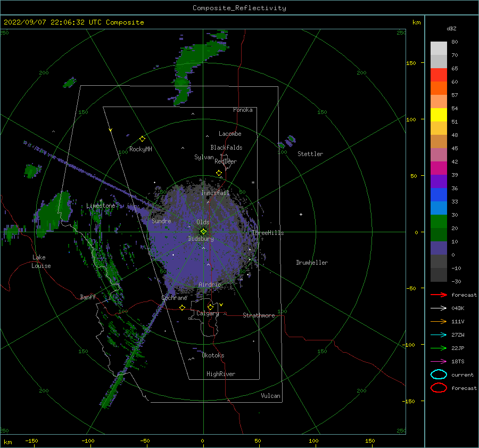This screenshot has height=448, width=479.
Task: Click the Airdrie town label
Action: (210, 284)
